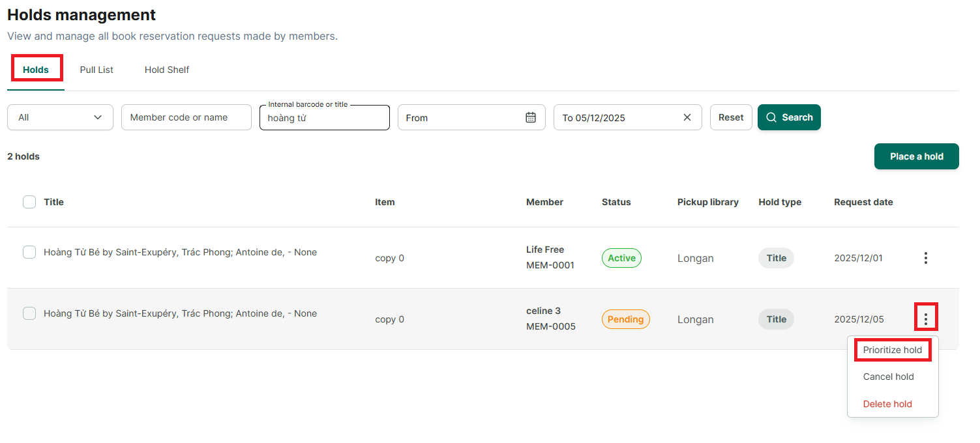Viewport: 980px width, 443px height.
Task: Reset the search filters
Action: coord(731,117)
